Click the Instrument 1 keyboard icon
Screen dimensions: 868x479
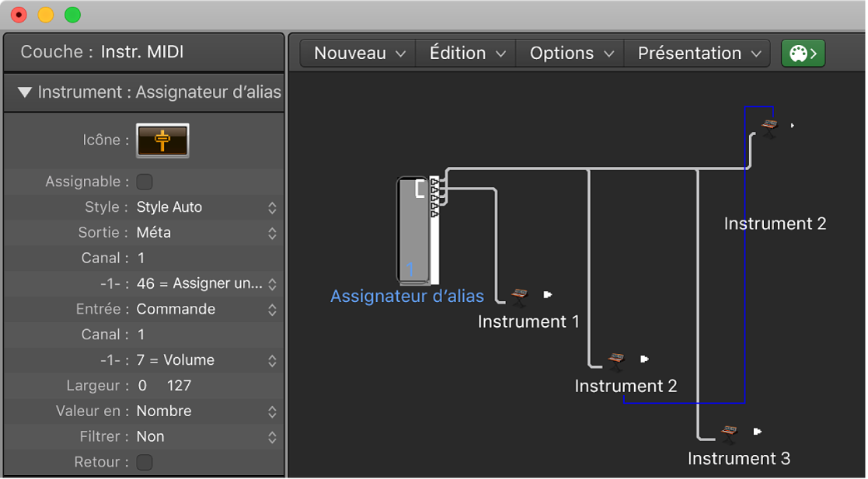point(520,295)
